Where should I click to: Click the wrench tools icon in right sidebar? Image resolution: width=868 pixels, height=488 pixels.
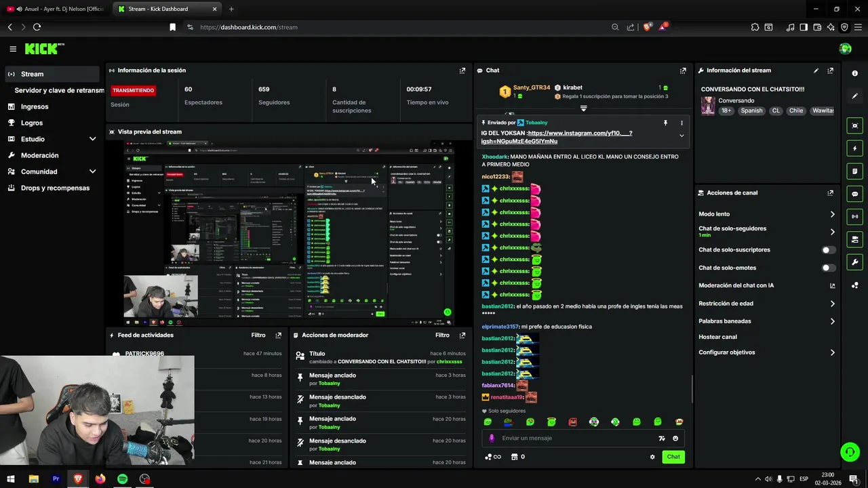854,262
